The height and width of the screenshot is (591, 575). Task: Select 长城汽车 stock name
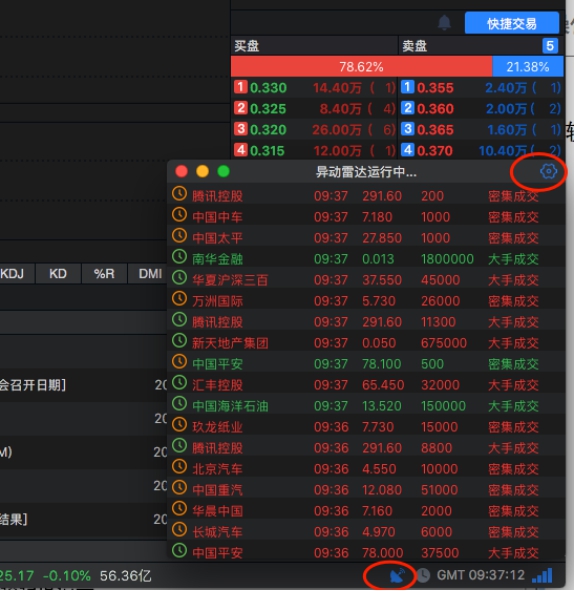point(217,532)
